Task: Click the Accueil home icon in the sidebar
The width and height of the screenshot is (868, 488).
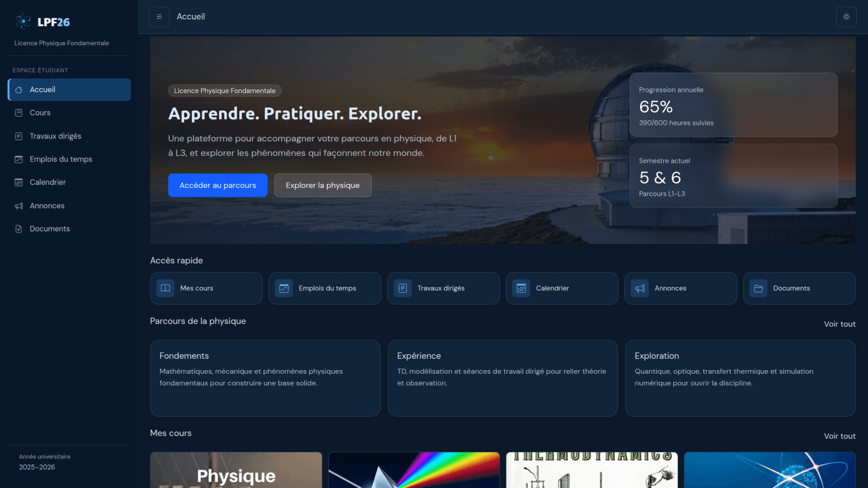Action: pyautogui.click(x=19, y=90)
